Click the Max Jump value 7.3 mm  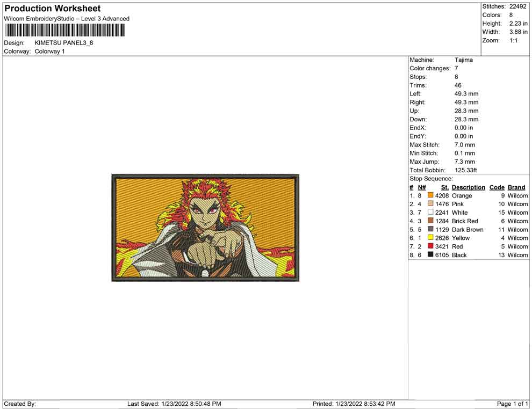pyautogui.click(x=465, y=162)
